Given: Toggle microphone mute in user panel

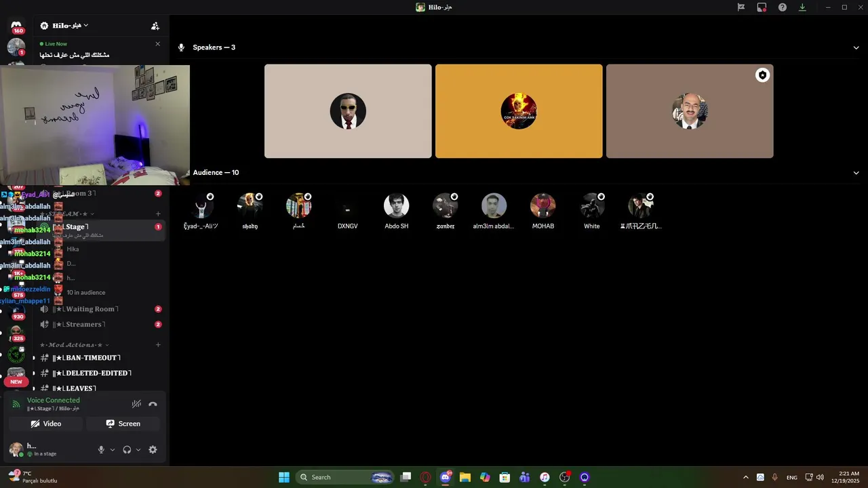Looking at the screenshot, I should click(101, 449).
